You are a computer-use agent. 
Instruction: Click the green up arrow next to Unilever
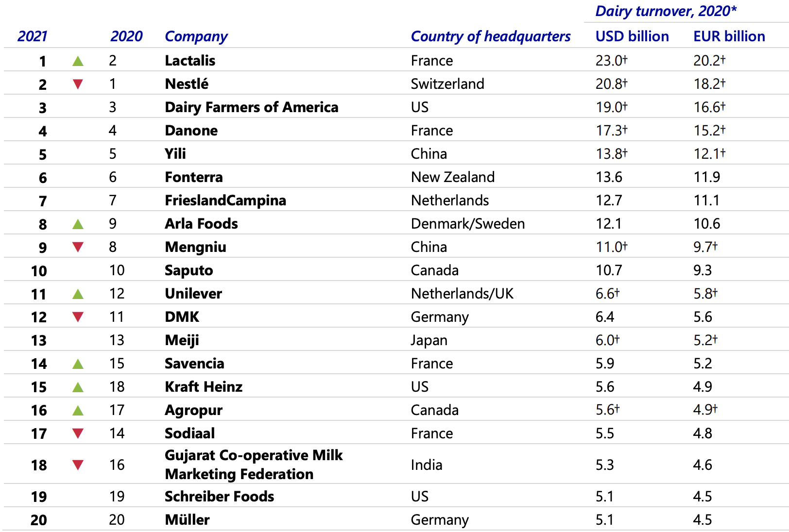tap(78, 294)
